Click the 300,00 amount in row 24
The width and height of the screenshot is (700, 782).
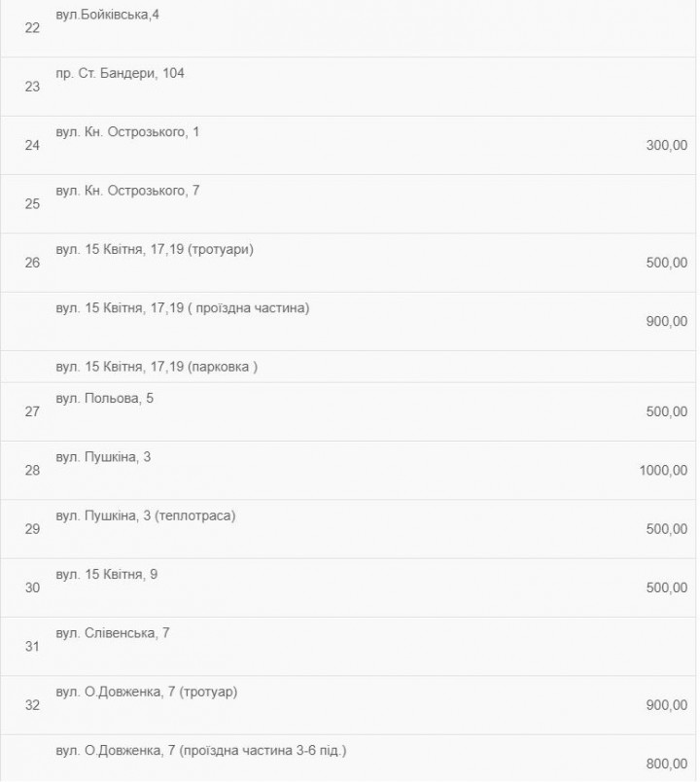point(667,145)
